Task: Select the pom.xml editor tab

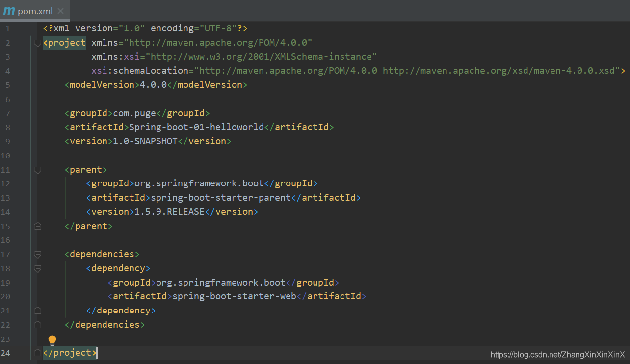Action: click(34, 11)
